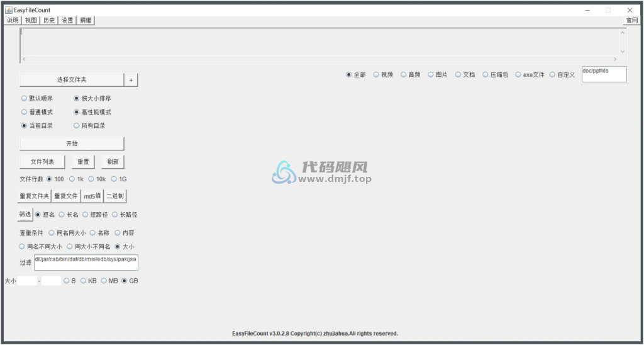Image resolution: width=644 pixels, height=345 pixels.
Task: Click the doc/ppt/xls custom extension field
Action: (604, 74)
